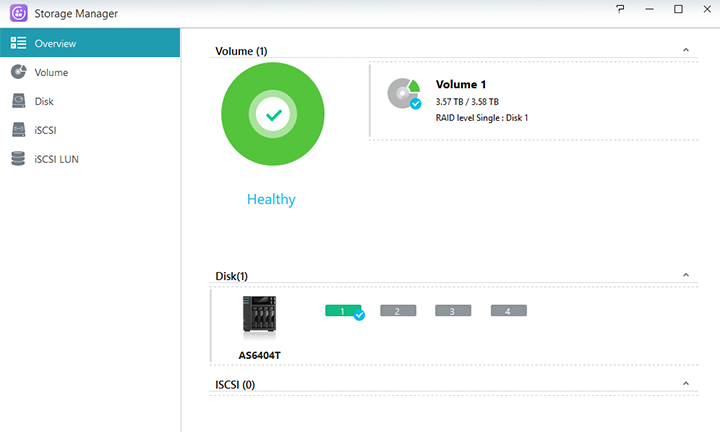Click the green Healthy status circle
This screenshot has width=720, height=432.
tap(272, 115)
